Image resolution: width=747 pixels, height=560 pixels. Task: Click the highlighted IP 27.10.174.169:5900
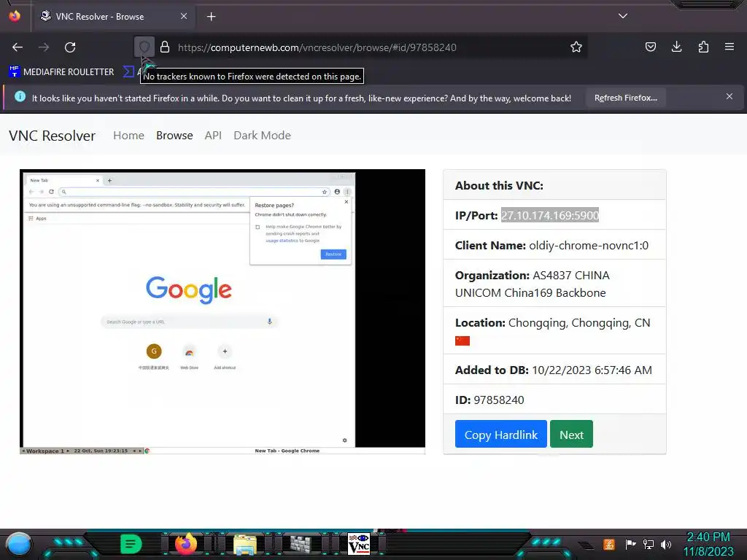tap(550, 215)
